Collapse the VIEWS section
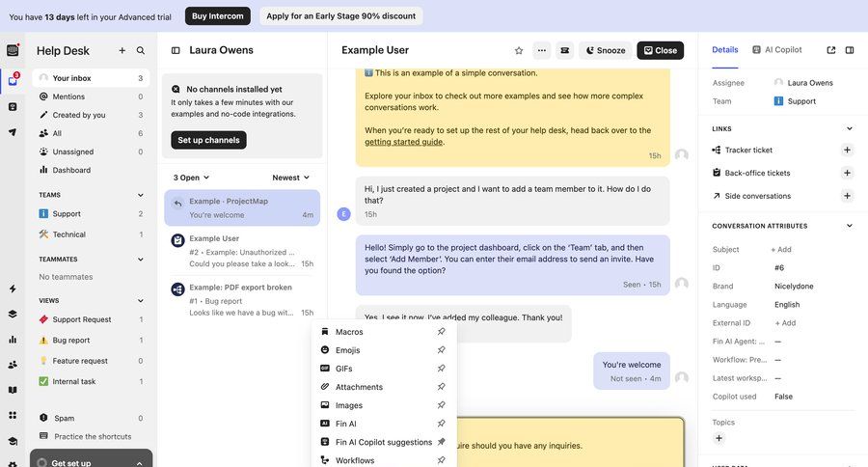Image resolution: width=868 pixels, height=467 pixels. coord(141,300)
